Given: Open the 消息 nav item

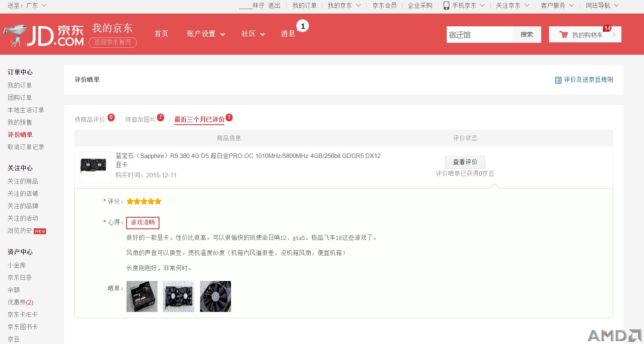Looking at the screenshot, I should point(288,34).
